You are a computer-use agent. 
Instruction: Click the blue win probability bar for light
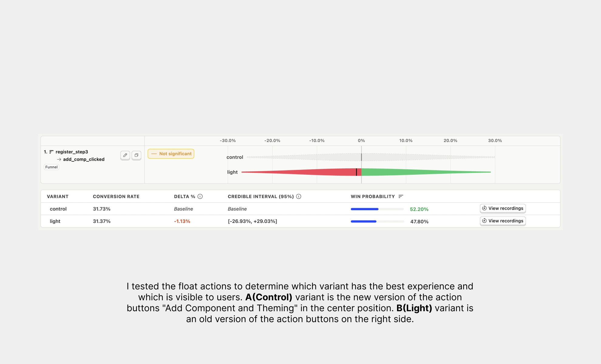(x=363, y=221)
